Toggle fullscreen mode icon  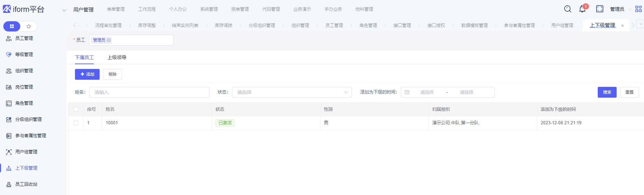(600, 9)
